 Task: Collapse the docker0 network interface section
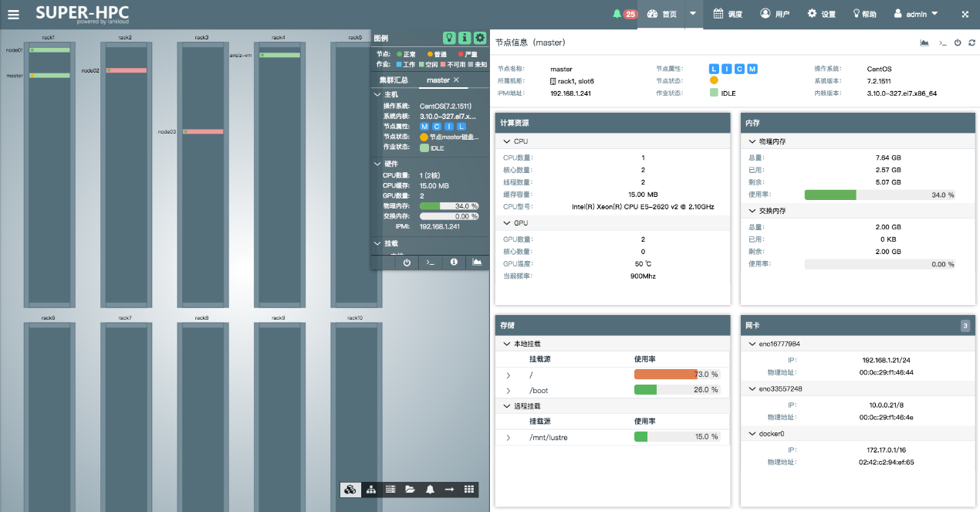[753, 434]
